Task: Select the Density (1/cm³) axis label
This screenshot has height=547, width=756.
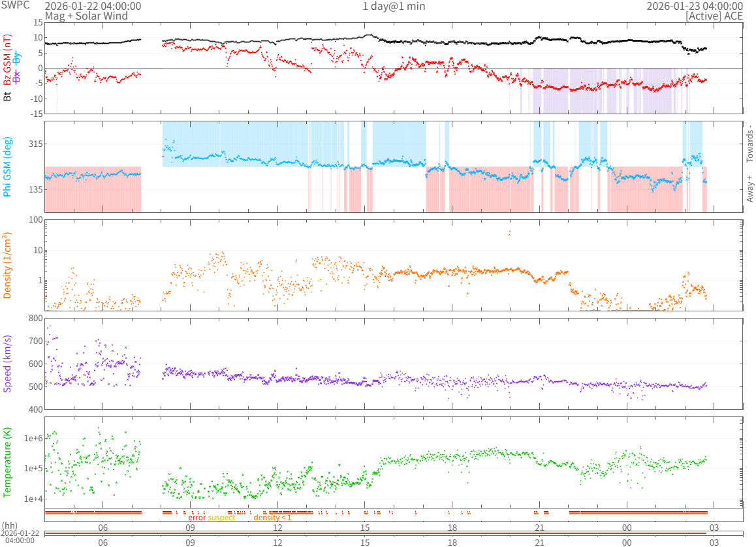Action: [8, 265]
